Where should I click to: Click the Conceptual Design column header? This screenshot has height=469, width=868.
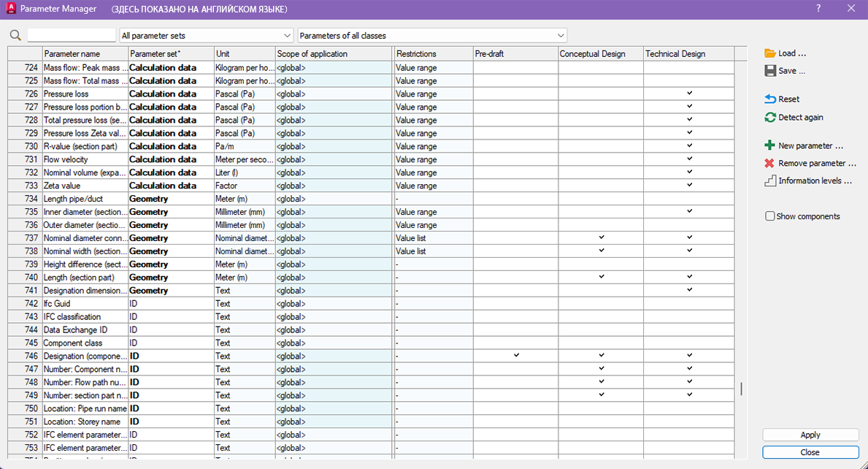point(600,54)
